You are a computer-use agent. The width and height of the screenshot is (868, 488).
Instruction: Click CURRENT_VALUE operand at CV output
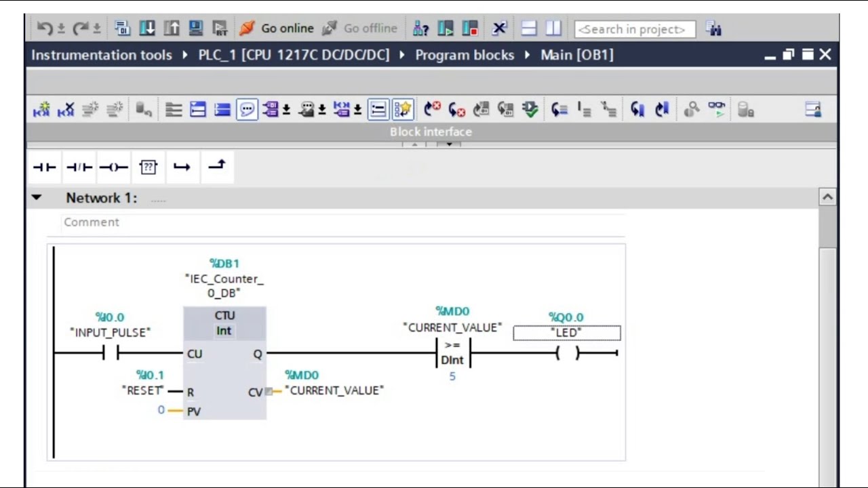point(334,390)
